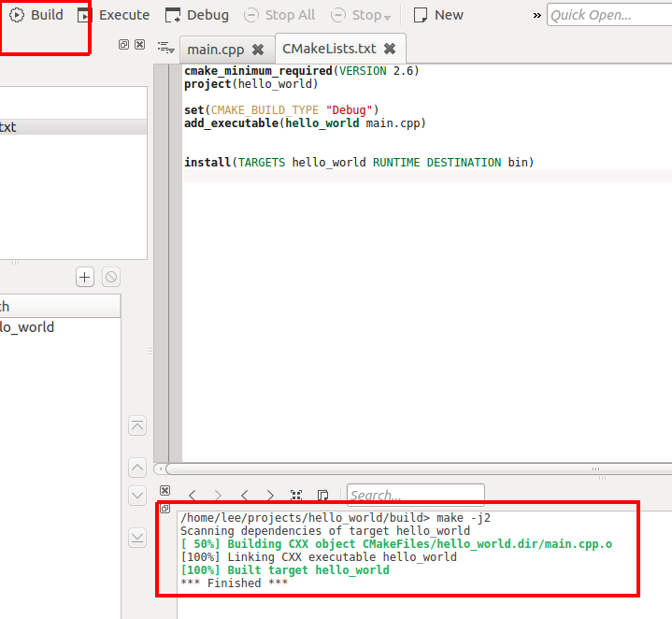This screenshot has width=672, height=619.
Task: Click the Stop All toolbar button
Action: pos(279,15)
